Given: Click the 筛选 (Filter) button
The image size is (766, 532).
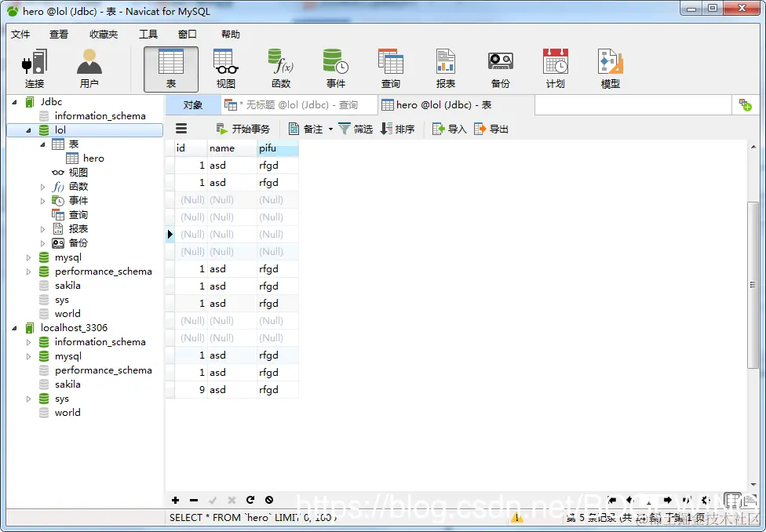Looking at the screenshot, I should pos(356,129).
